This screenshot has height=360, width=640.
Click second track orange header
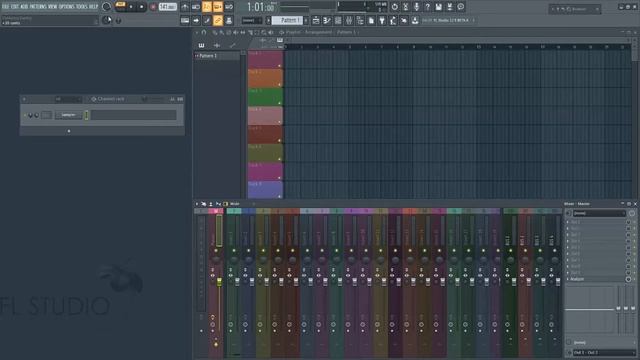pos(265,78)
